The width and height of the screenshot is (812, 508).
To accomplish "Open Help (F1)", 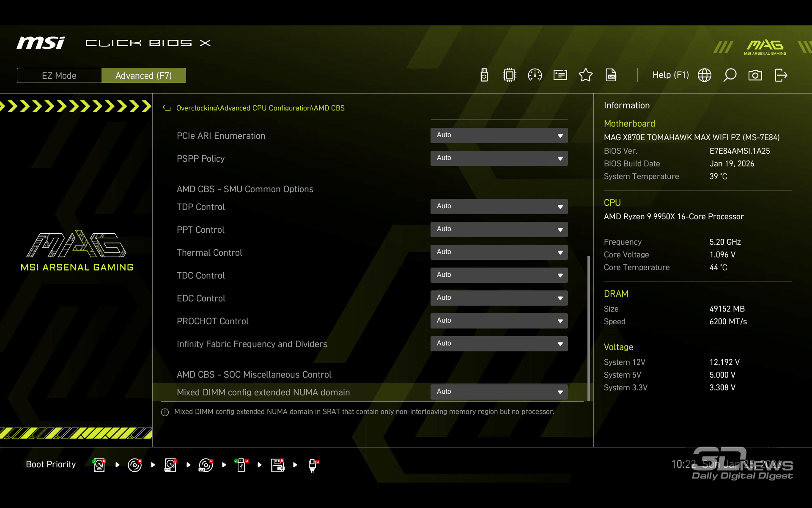I will pyautogui.click(x=670, y=75).
